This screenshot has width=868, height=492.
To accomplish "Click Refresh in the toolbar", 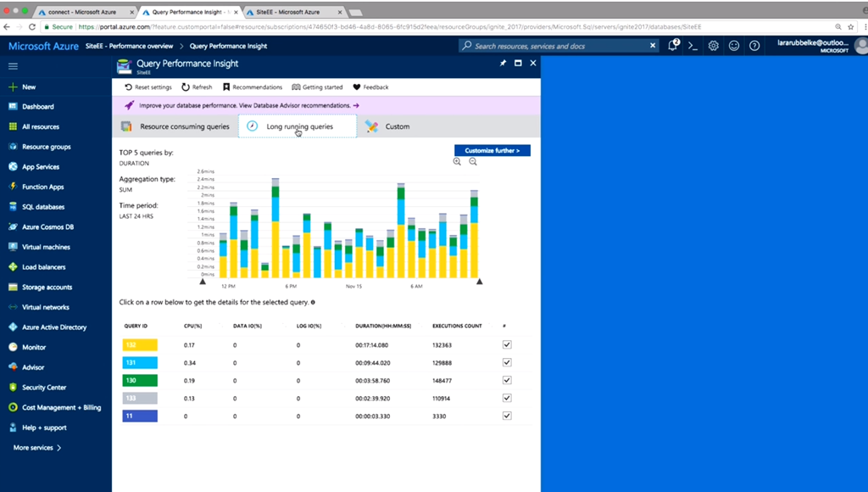I will point(197,87).
